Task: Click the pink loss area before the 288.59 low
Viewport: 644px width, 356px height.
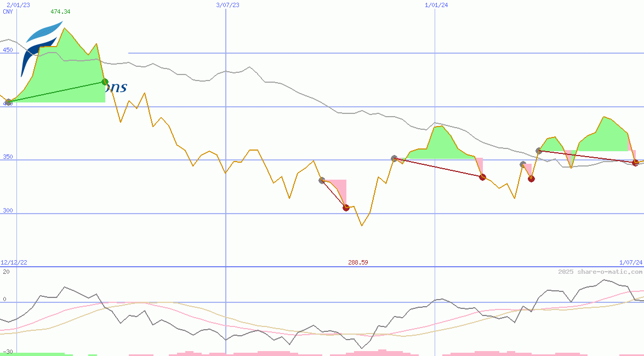Action: click(339, 186)
